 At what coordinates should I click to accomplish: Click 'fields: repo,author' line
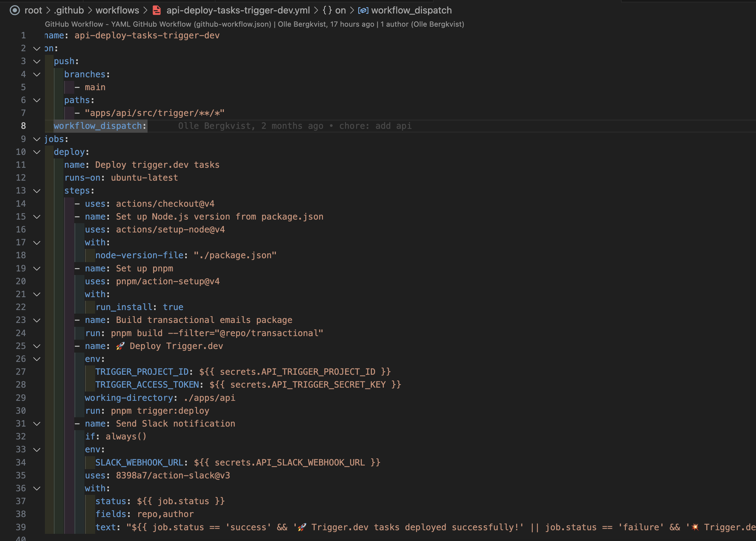click(144, 514)
